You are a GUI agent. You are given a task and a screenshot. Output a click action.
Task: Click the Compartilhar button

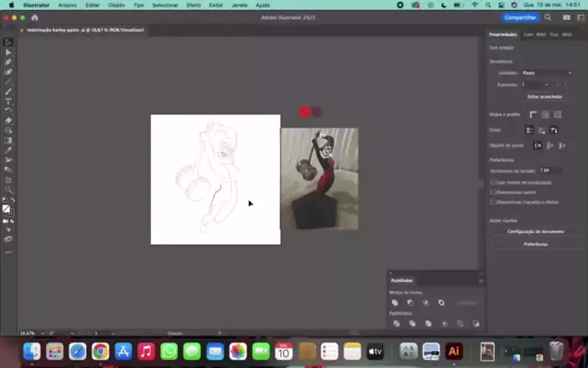point(520,17)
